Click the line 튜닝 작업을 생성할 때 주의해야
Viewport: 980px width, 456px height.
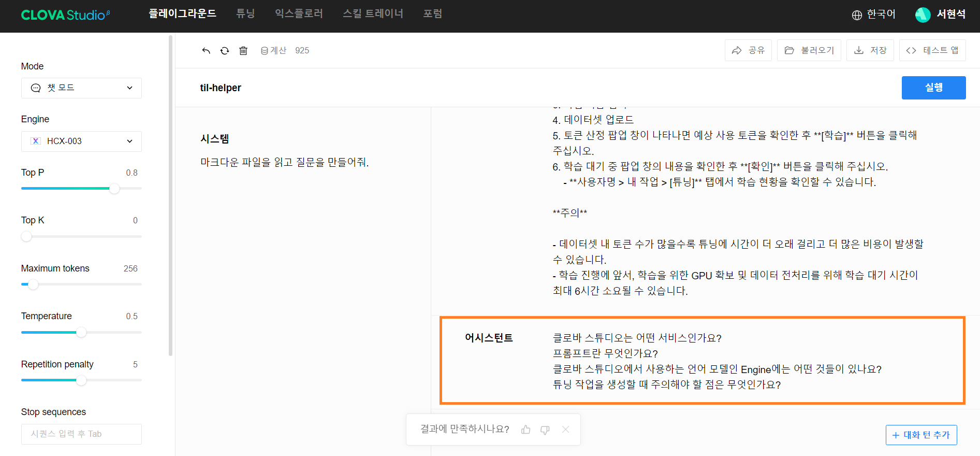[667, 384]
